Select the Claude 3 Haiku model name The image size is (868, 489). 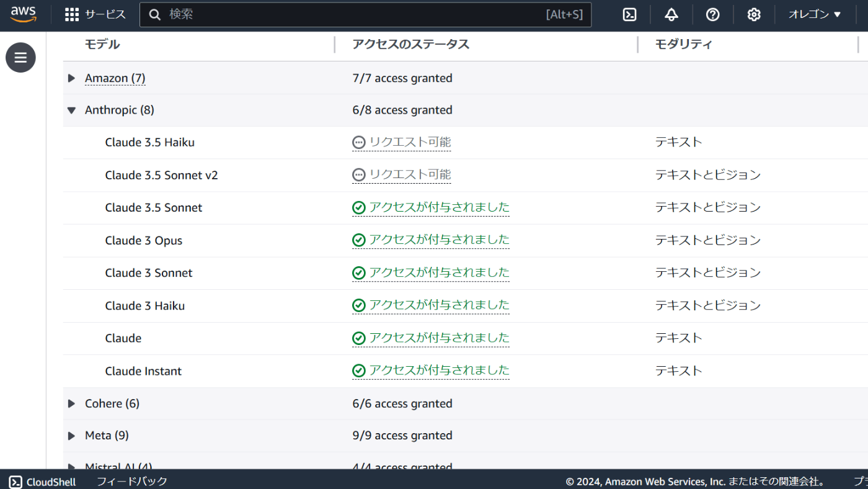[x=145, y=305]
